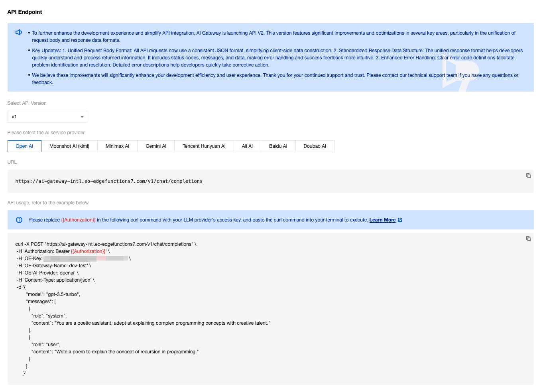
Task: Click the endpoint URL text
Action: pos(109,181)
